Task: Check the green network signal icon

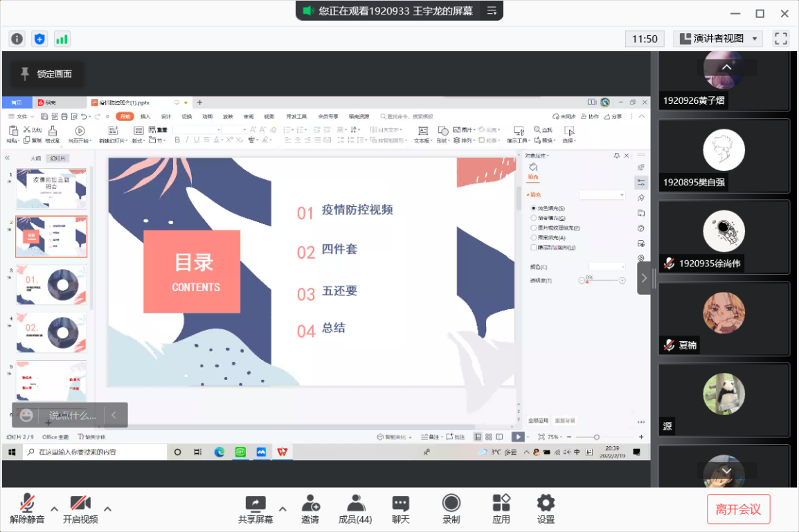Action: [62, 39]
